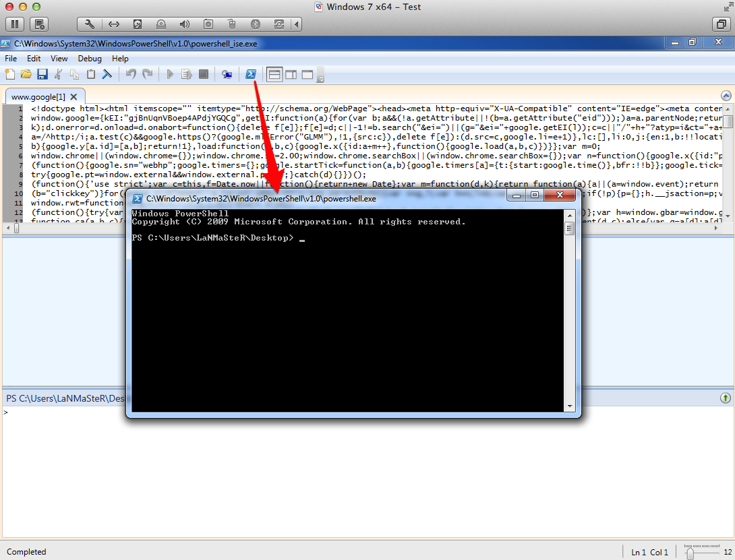Screen dimensions: 735x560
Task: Copy selection using the copy icon
Action: 75,74
